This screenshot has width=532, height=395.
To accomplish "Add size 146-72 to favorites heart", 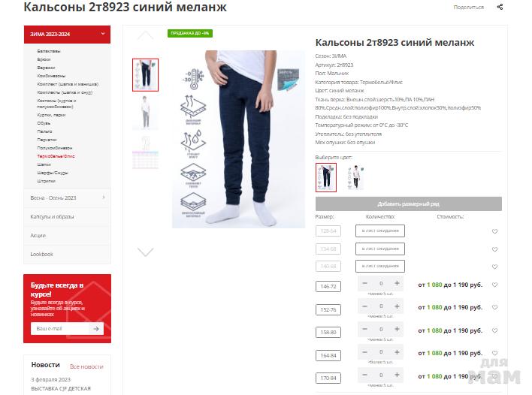I will coord(494,285).
